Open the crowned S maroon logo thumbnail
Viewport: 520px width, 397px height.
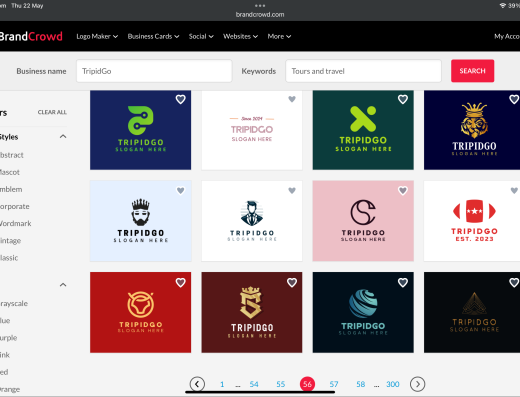tap(252, 312)
